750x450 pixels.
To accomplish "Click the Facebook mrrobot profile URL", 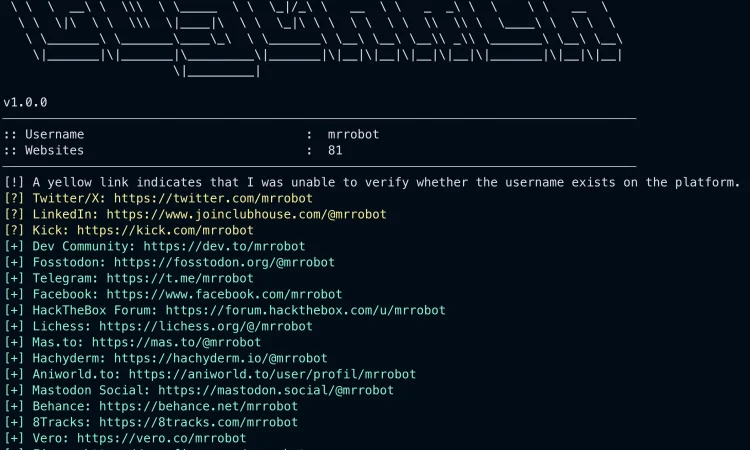I will (x=224, y=294).
